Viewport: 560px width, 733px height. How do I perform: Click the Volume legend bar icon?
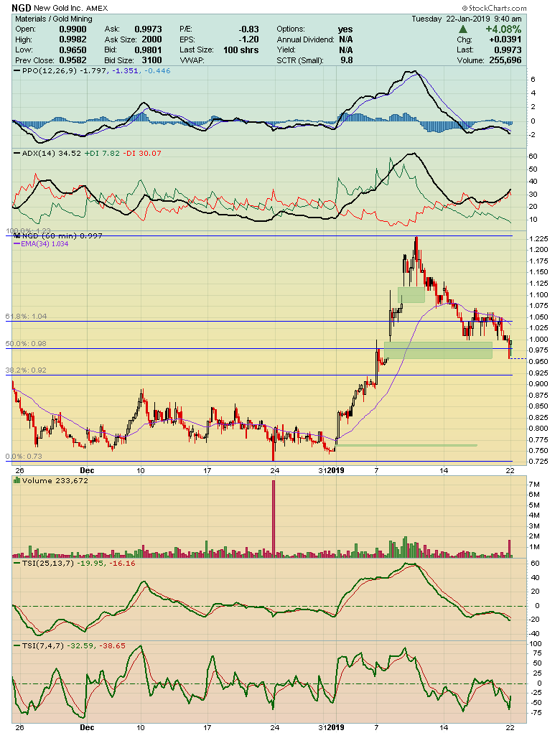pyautogui.click(x=17, y=480)
